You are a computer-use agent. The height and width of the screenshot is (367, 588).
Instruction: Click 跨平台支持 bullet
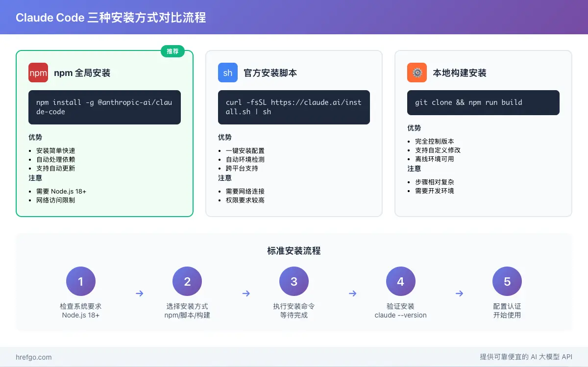click(x=242, y=169)
